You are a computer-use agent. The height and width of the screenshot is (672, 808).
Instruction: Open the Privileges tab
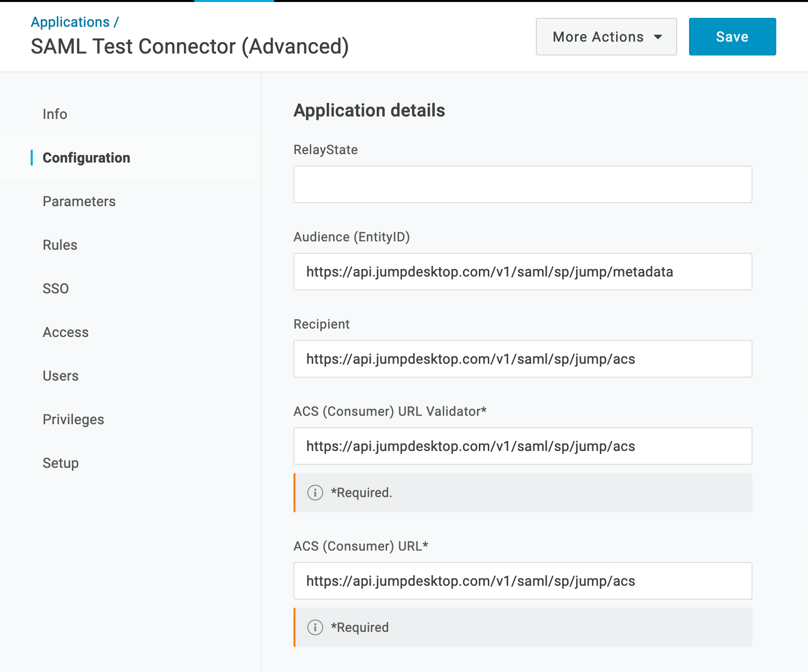(73, 419)
